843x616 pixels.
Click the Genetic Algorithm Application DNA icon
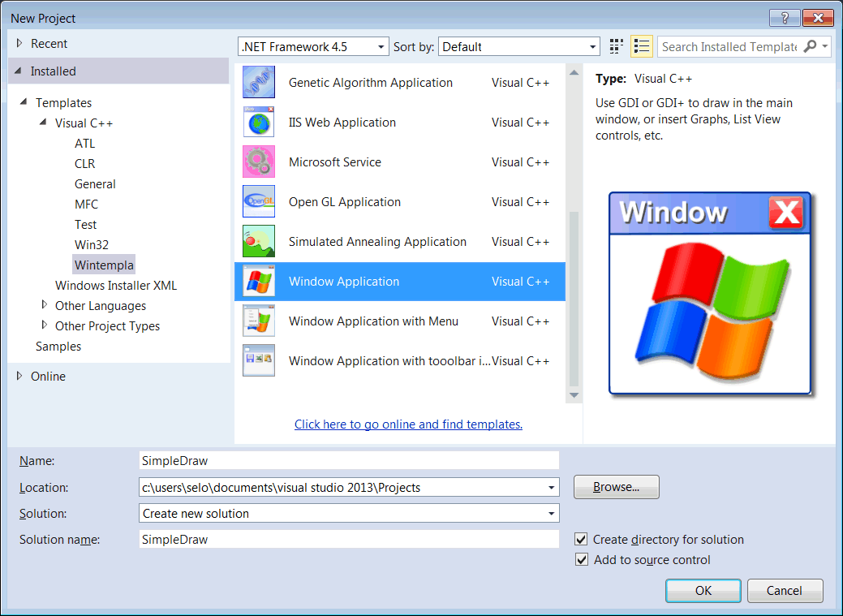259,82
